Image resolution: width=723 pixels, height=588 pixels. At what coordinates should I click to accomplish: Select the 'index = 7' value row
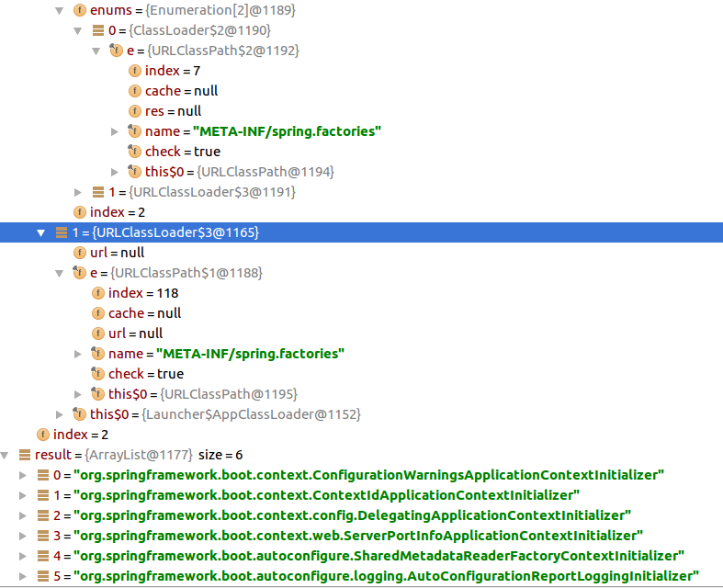173,71
